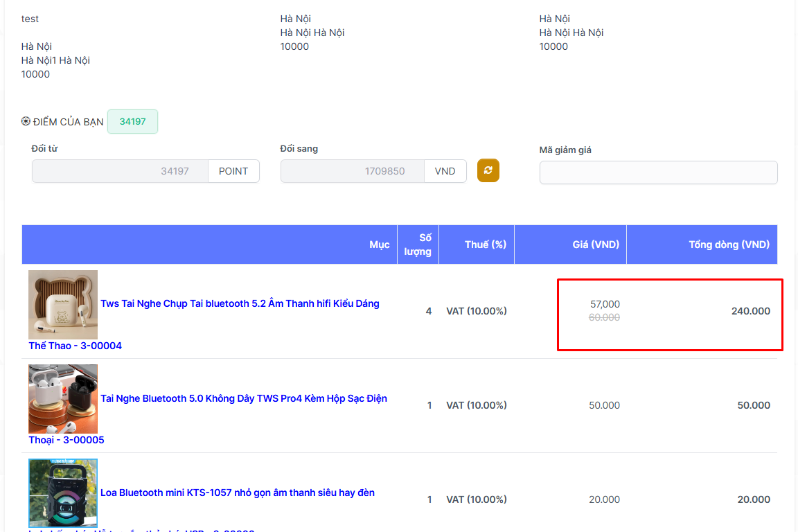
Task: Click the Thuế (%) column header
Action: click(x=476, y=245)
